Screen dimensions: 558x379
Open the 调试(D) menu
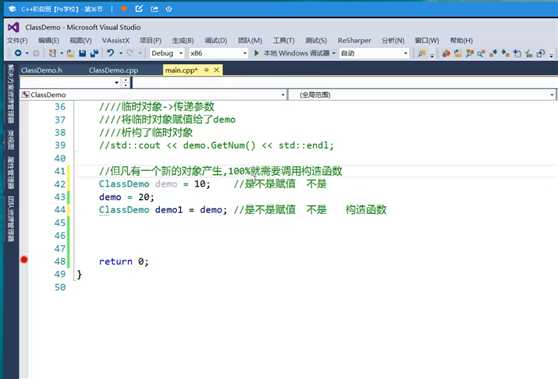[216, 41]
